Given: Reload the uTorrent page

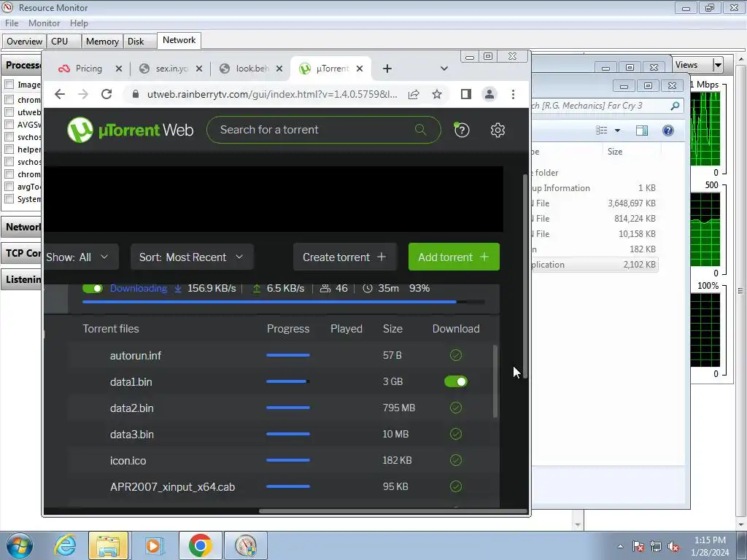Looking at the screenshot, I should (x=107, y=94).
